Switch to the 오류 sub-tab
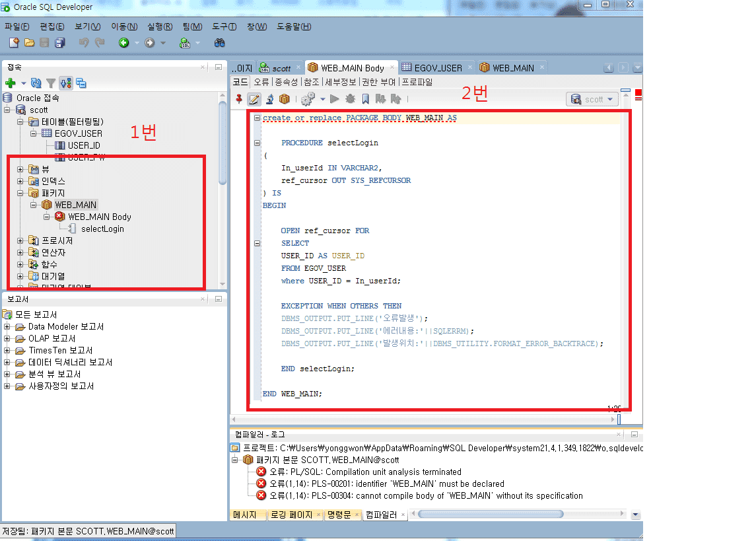The height and width of the screenshot is (541, 756). click(x=261, y=82)
